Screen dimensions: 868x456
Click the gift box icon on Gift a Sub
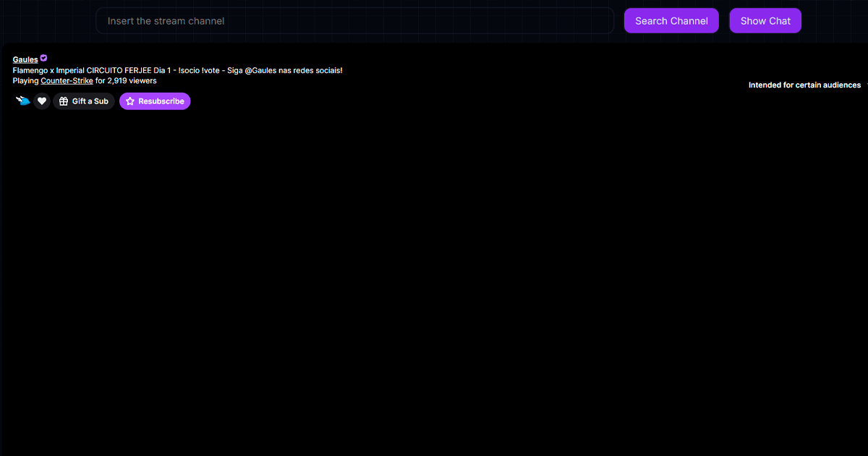pos(64,101)
